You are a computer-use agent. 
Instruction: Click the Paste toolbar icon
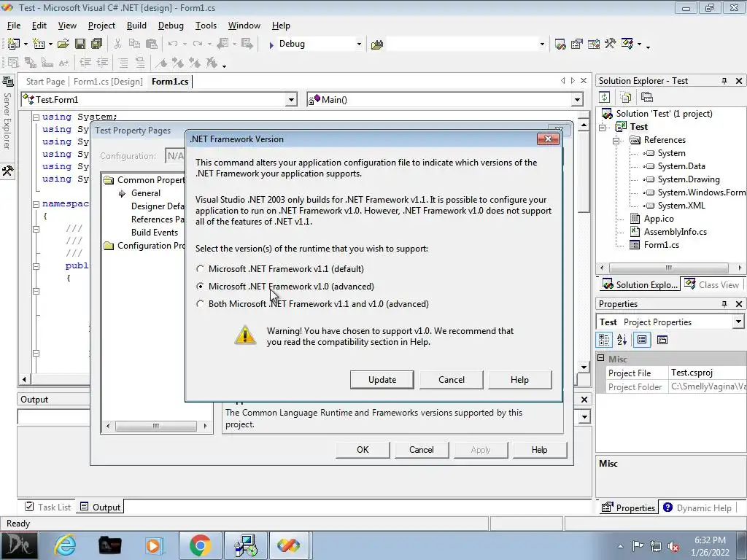tap(152, 44)
